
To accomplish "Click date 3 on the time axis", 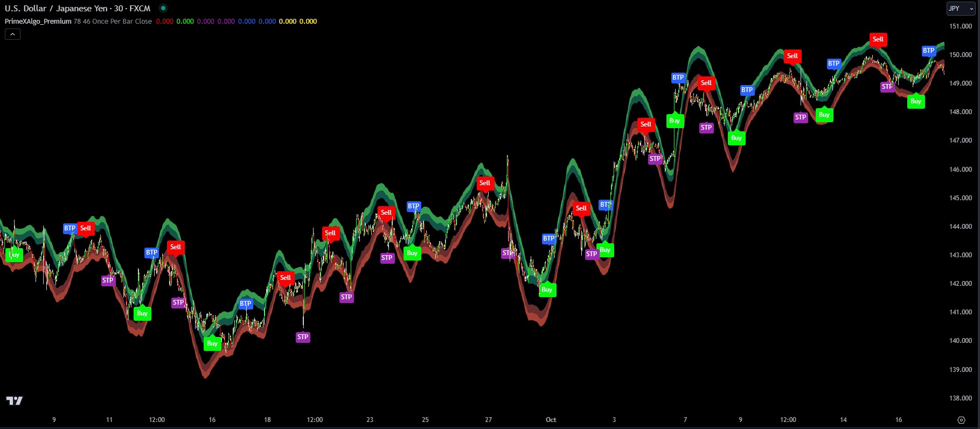I will coord(614,420).
